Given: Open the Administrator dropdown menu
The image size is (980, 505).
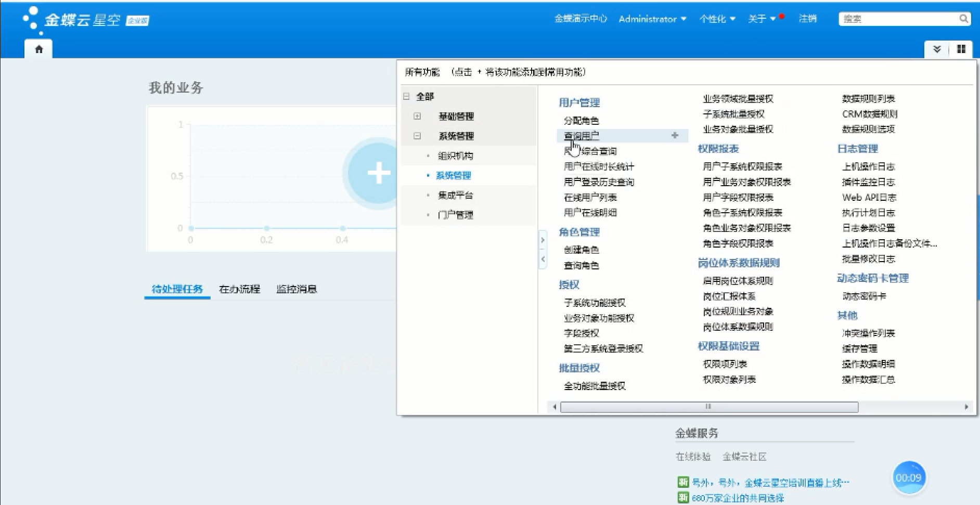Looking at the screenshot, I should pyautogui.click(x=652, y=19).
